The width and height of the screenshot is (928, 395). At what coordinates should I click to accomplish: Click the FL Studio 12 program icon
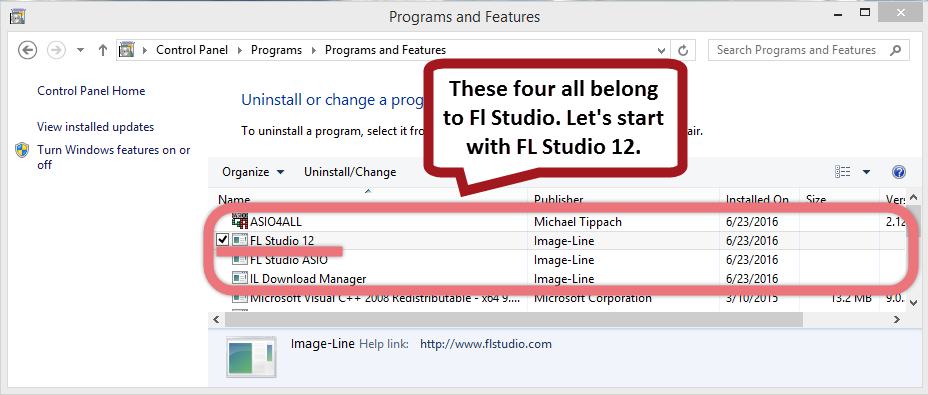(x=240, y=240)
